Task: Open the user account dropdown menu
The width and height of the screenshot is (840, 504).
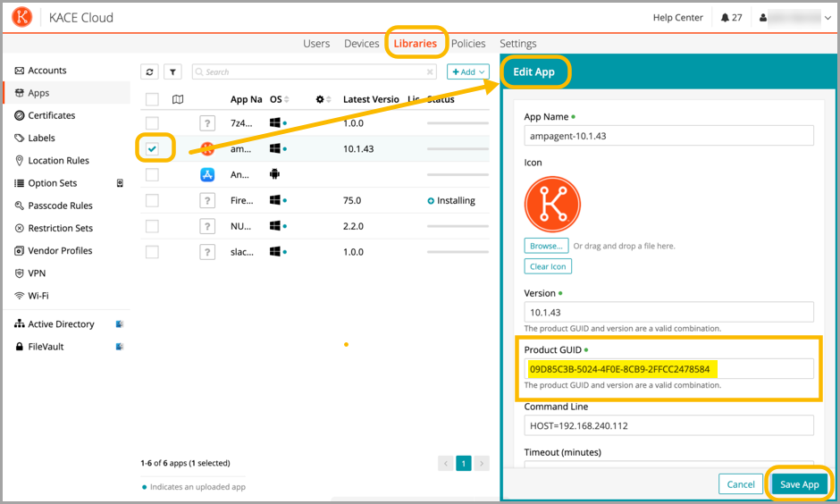Action: click(x=795, y=18)
